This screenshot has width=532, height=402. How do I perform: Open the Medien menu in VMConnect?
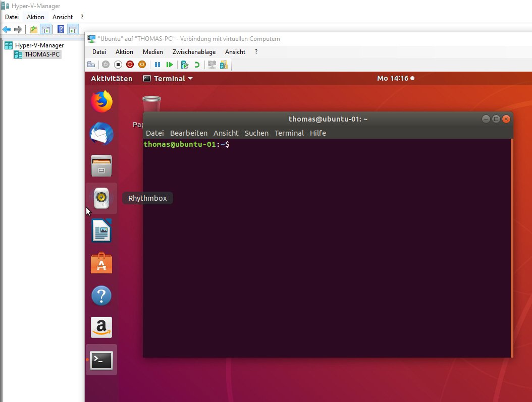(152, 51)
